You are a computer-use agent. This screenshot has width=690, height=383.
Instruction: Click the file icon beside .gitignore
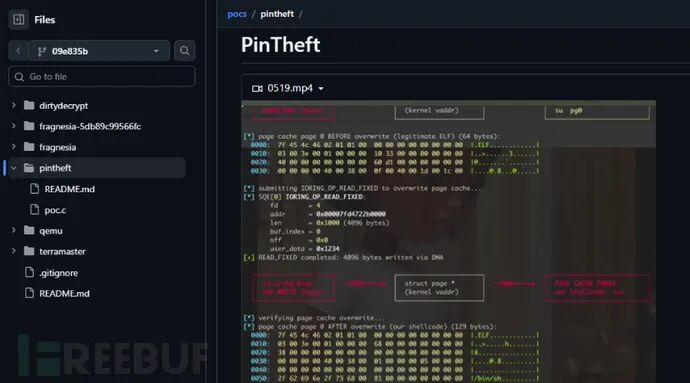pos(29,273)
